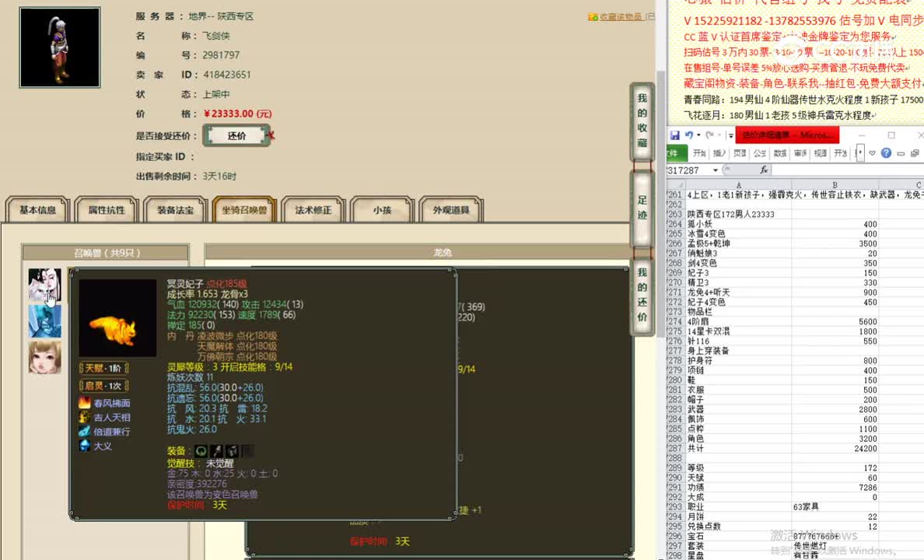Open the 开始 ribbon tab in Excel

(701, 152)
